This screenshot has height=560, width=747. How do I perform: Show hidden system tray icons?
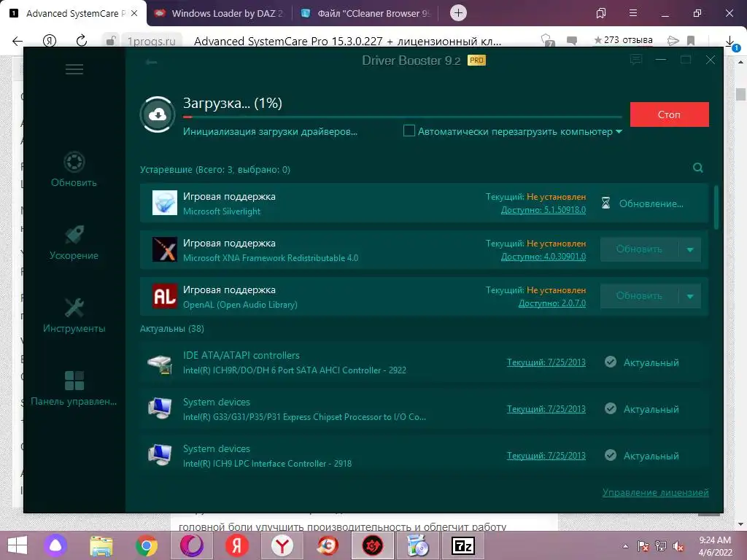click(625, 546)
